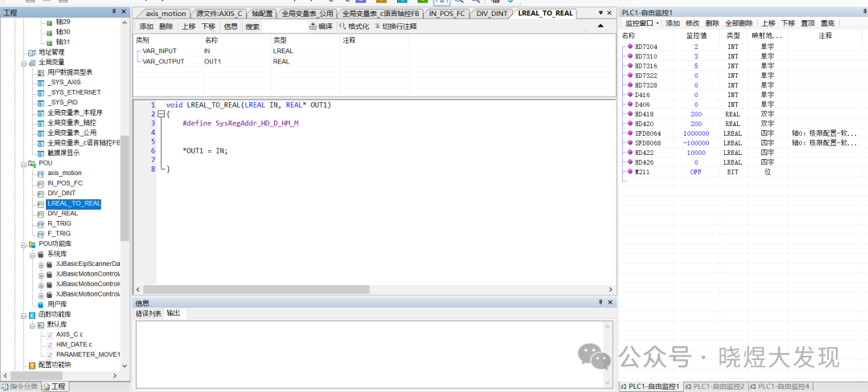Screen dimensions: 868x392
Task: Click the DIV_DINT function icon
Action: click(x=40, y=194)
